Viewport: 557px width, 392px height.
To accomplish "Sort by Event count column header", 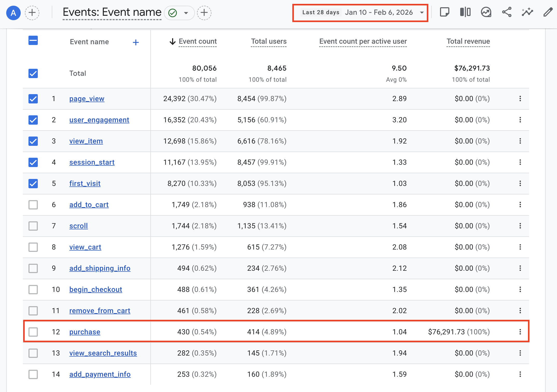I will coord(197,41).
